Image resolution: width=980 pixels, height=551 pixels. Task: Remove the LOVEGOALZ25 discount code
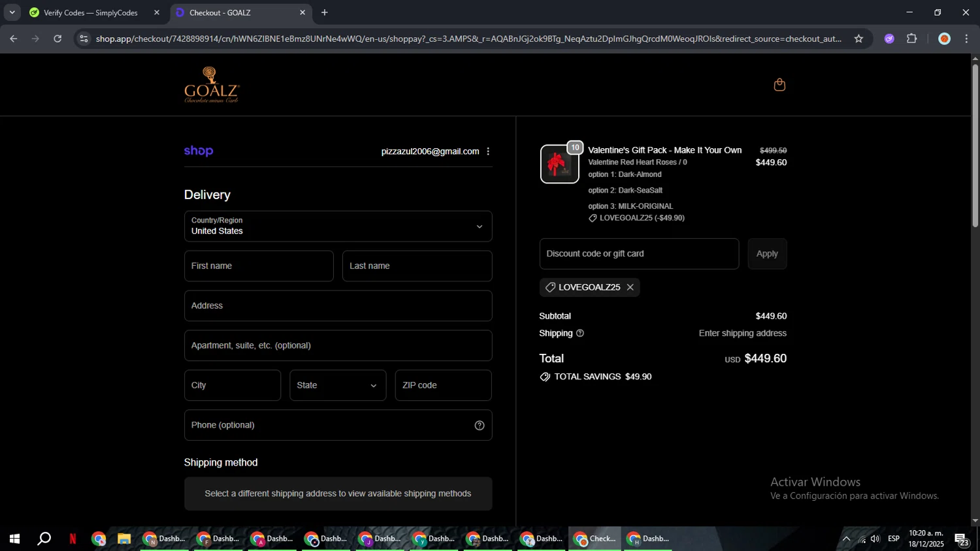[x=630, y=287]
